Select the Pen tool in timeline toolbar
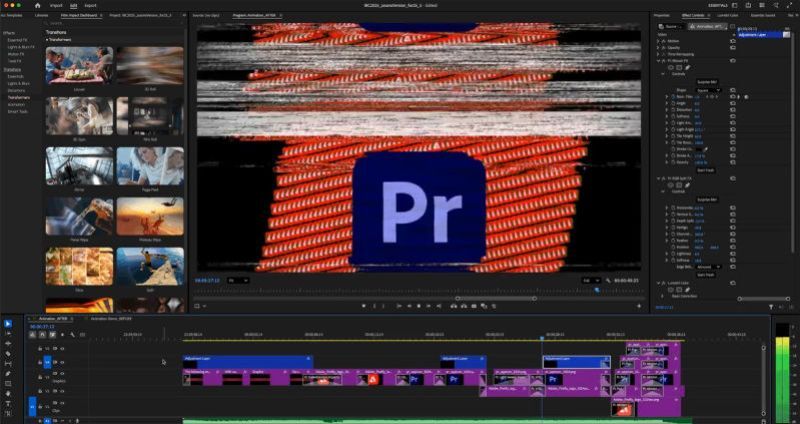 pos(8,373)
